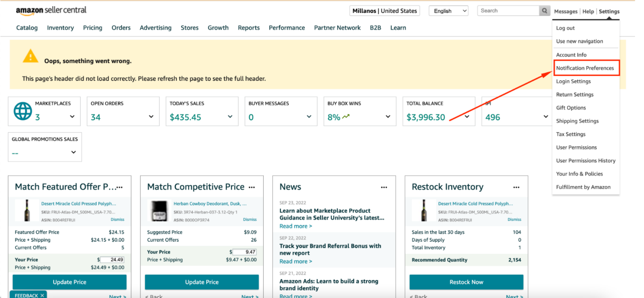Open the Inventory menu
Viewport: 644px width, 298px height.
(x=60, y=28)
